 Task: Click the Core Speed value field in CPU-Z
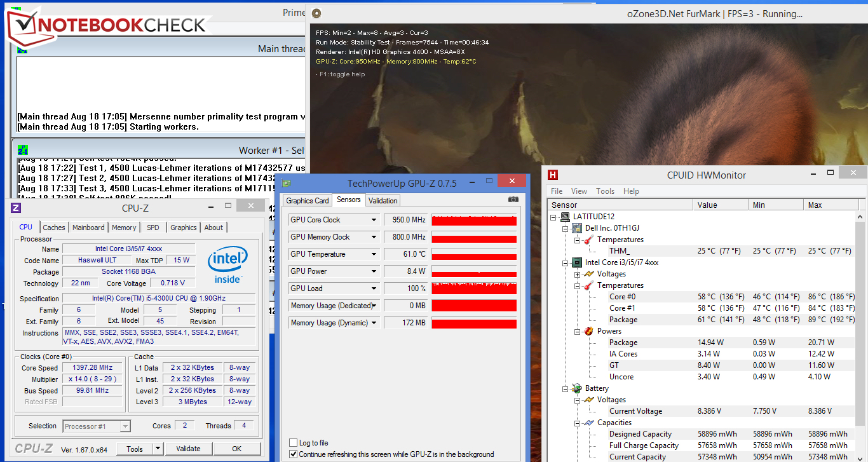point(92,368)
